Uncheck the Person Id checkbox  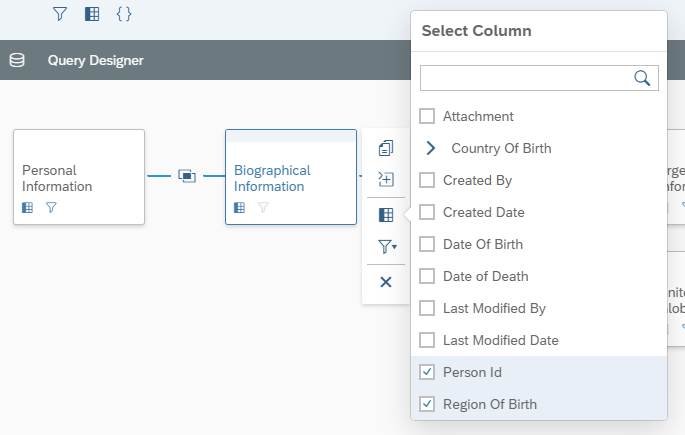427,372
